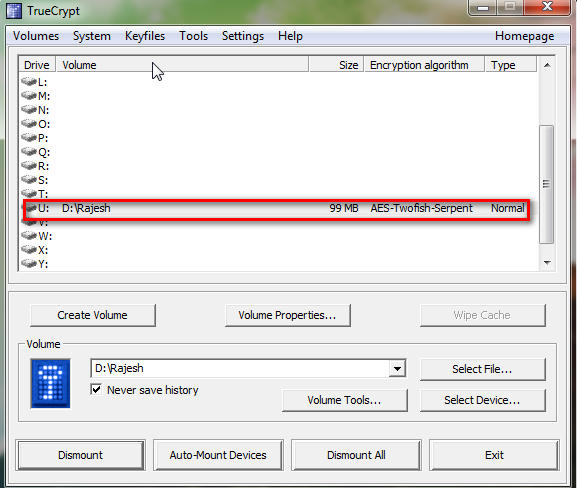Click the blue TrueCrypt volume logo icon
This screenshot has width=577, height=488.
pos(50,383)
